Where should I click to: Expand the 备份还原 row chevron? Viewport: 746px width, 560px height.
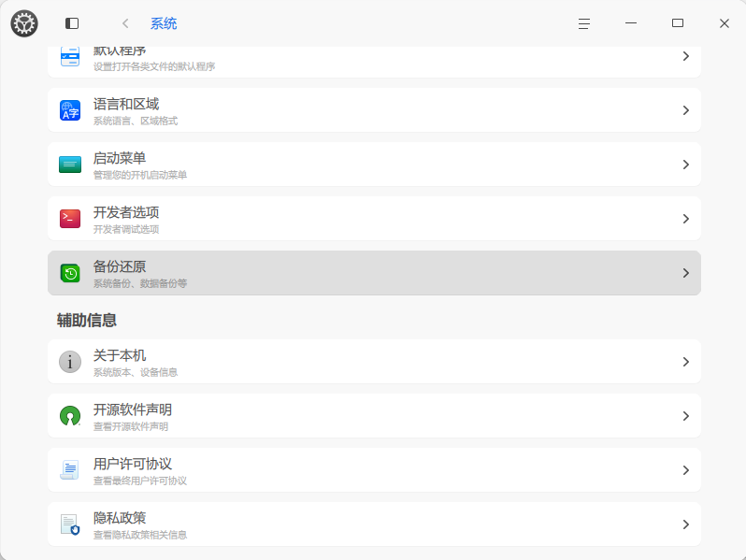(x=685, y=273)
